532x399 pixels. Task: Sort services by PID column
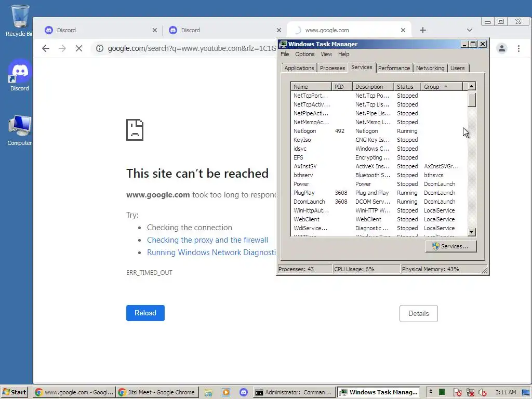[342, 87]
